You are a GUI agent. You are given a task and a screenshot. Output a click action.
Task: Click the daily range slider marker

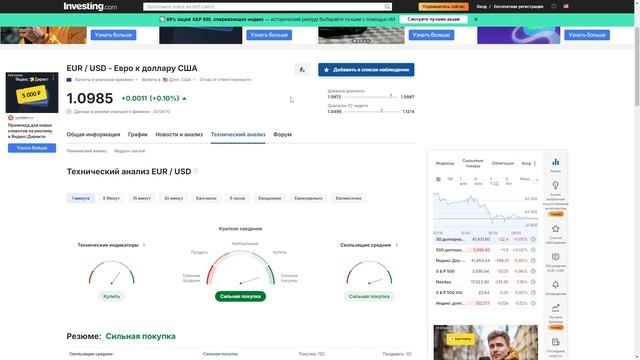point(391,96)
